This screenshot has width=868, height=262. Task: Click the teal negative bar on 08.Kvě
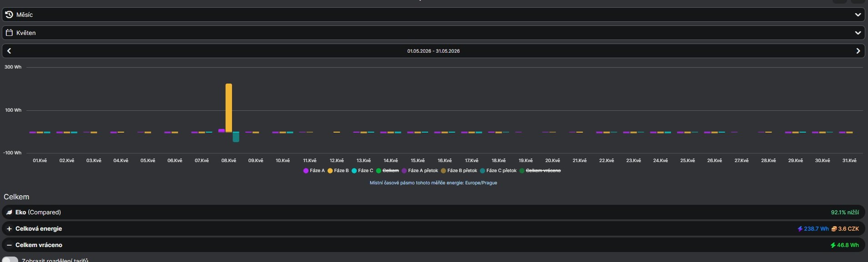click(x=236, y=137)
